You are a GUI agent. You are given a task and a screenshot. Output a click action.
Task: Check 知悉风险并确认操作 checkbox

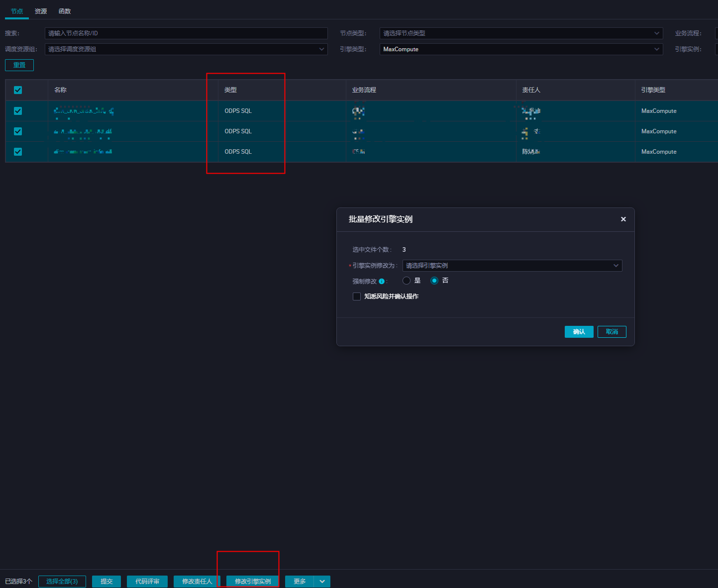coord(357,296)
